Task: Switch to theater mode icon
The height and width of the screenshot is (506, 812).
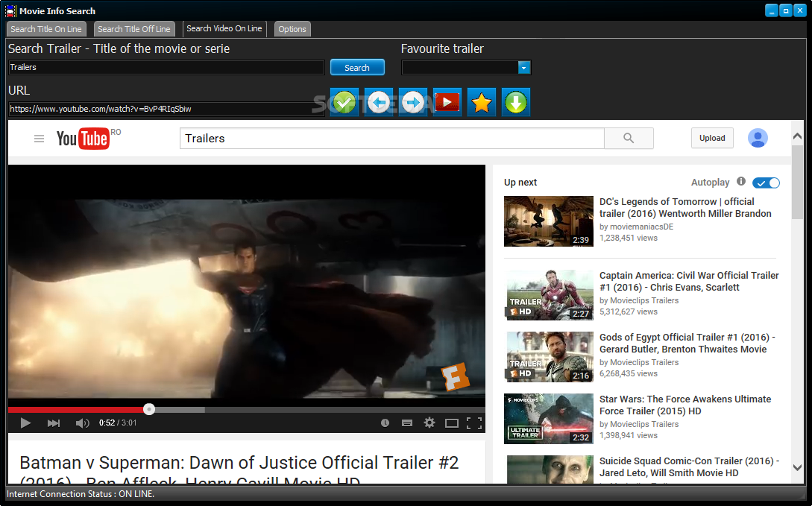Action: 452,423
